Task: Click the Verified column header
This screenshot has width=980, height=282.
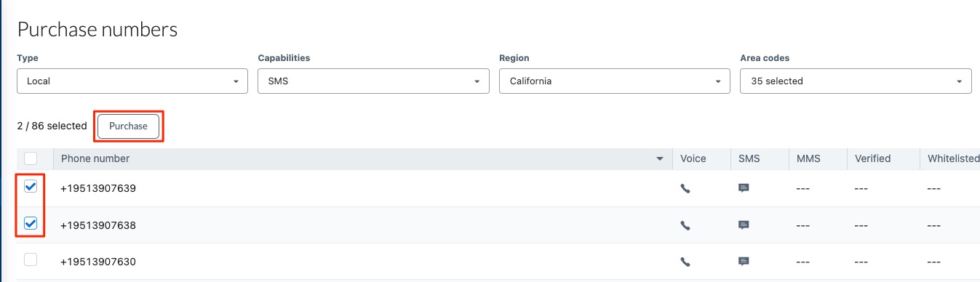Action: [x=872, y=158]
